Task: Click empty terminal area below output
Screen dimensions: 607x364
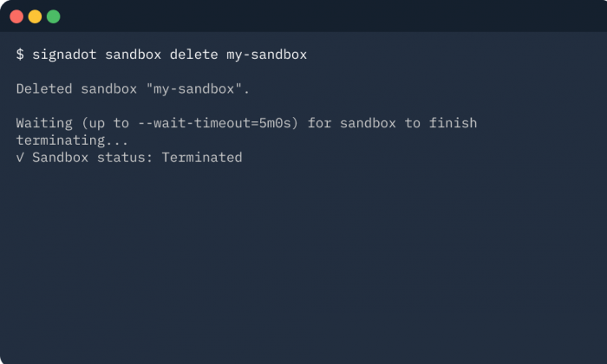Action: pos(303,263)
